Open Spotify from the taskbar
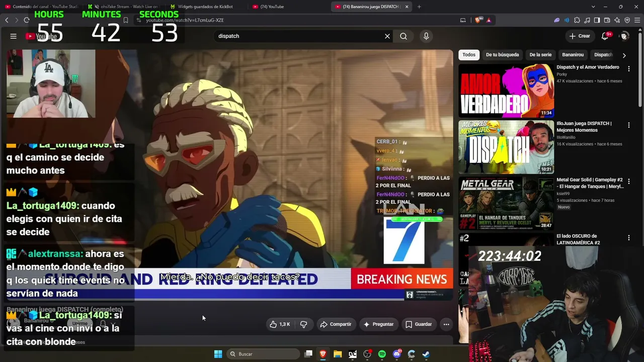Image resolution: width=644 pixels, height=362 pixels. tap(382, 354)
